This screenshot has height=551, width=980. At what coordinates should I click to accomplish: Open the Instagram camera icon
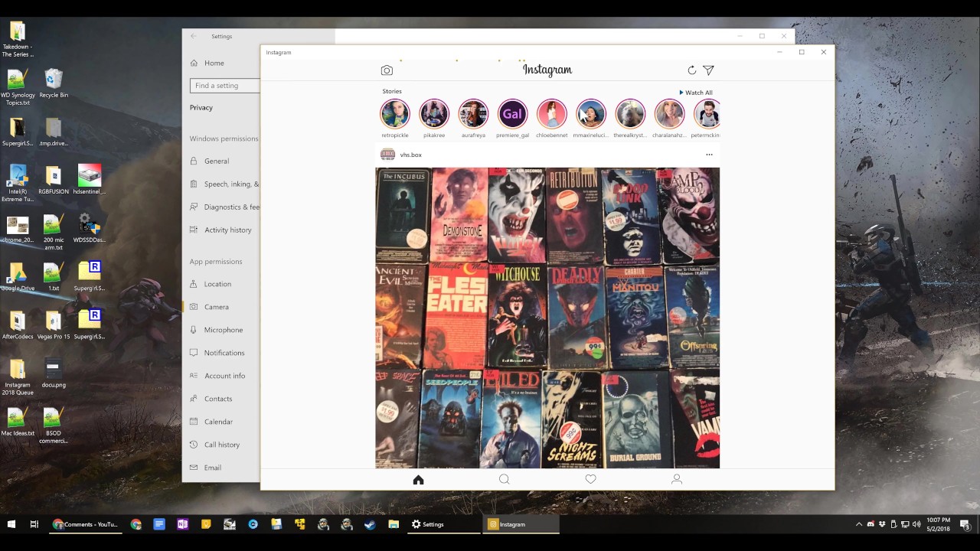coord(387,70)
